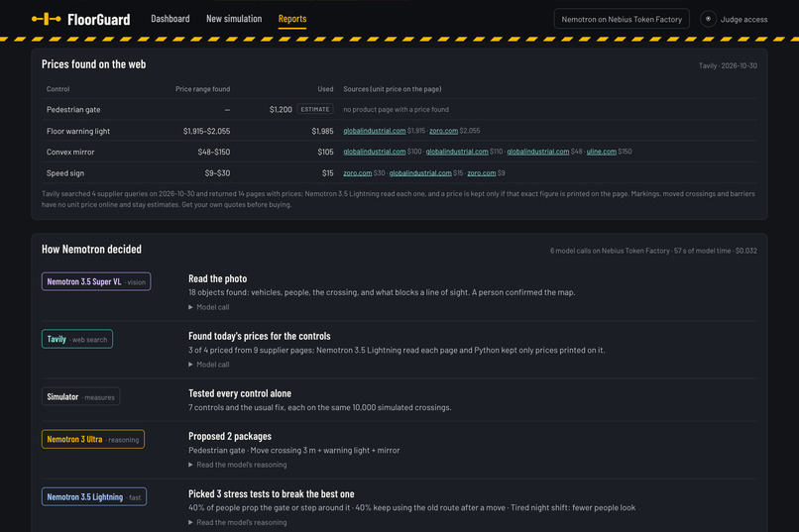
Task: Switch to the New simulation tab
Action: coord(234,18)
